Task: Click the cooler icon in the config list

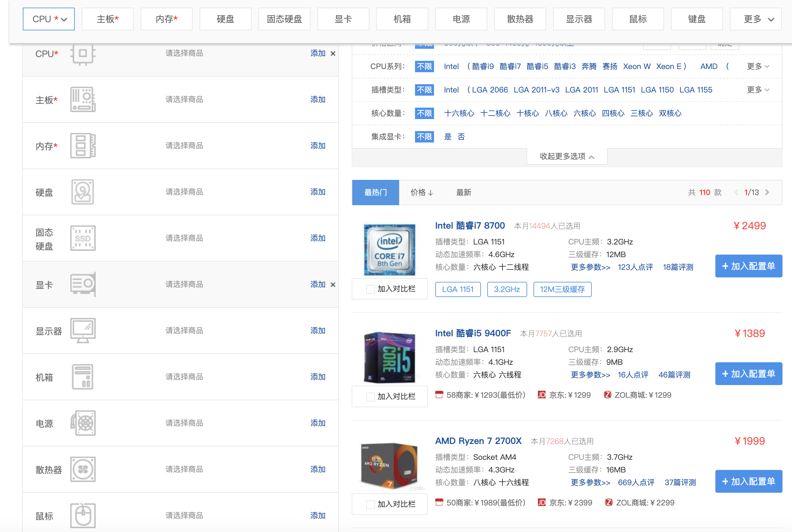Action: coord(83,469)
